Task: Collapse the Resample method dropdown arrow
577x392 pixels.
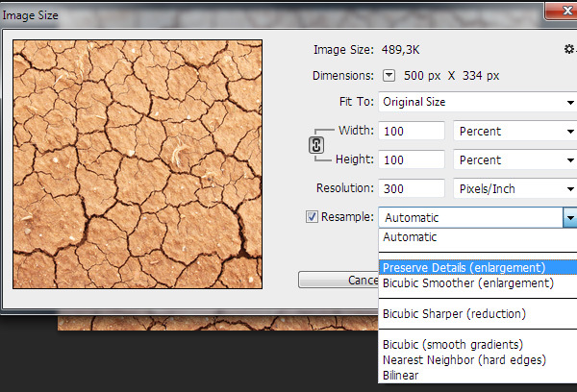Action: [569, 218]
